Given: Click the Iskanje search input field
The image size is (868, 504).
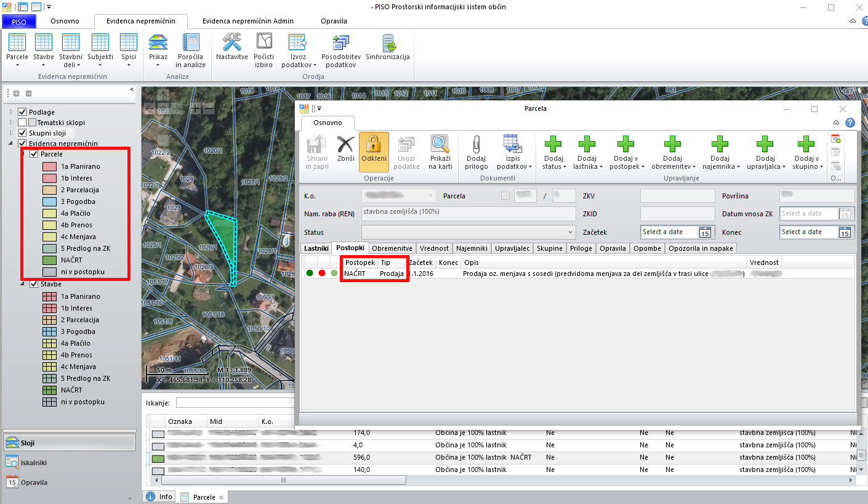Looking at the screenshot, I should pos(234,403).
